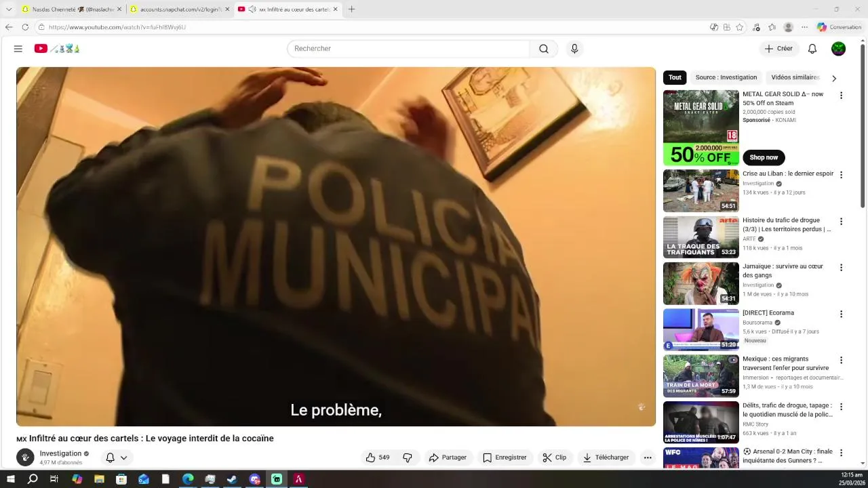Click the Rechercher search field
Image resolution: width=868 pixels, height=488 pixels.
408,49
